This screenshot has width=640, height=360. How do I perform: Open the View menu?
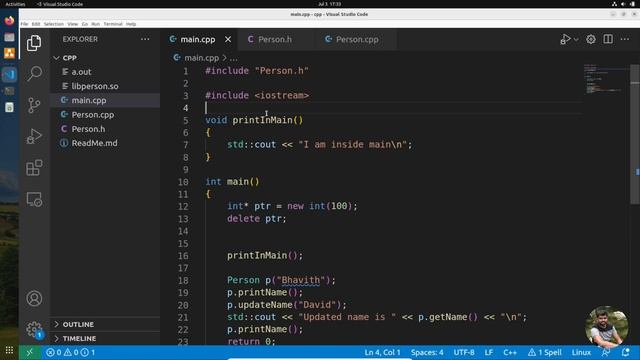(x=73, y=24)
